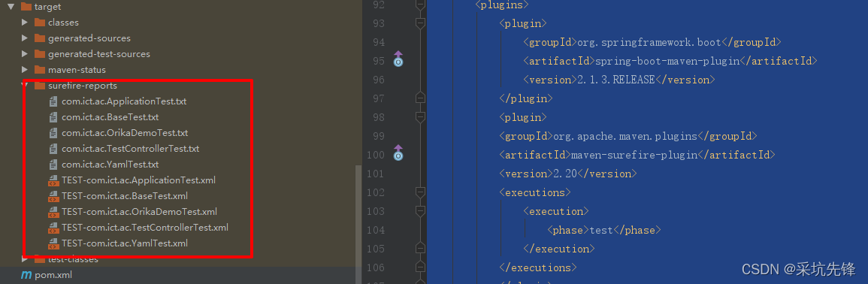Select the classes folder icon
The width and height of the screenshot is (868, 284).
click(39, 22)
